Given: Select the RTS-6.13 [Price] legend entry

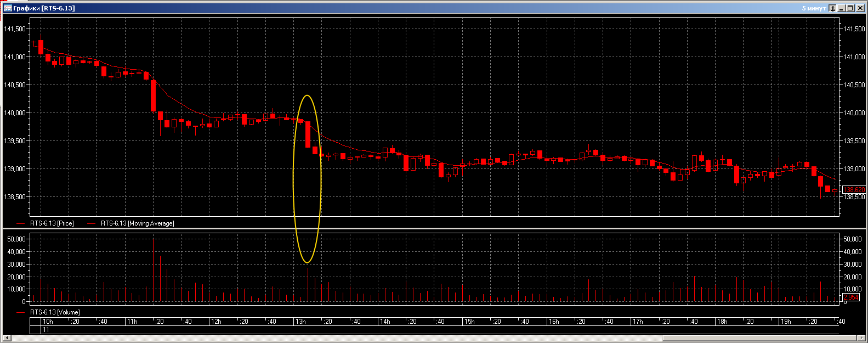Looking at the screenshot, I should pos(52,223).
